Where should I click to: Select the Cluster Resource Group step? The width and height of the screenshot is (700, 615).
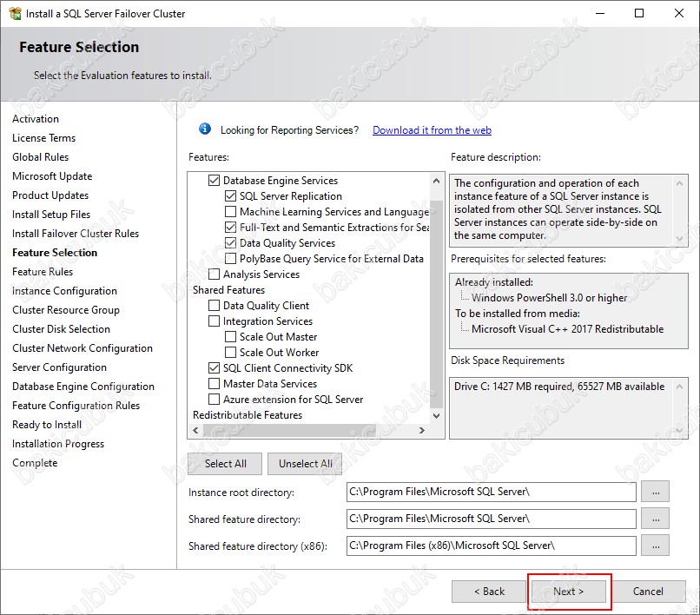(x=66, y=310)
